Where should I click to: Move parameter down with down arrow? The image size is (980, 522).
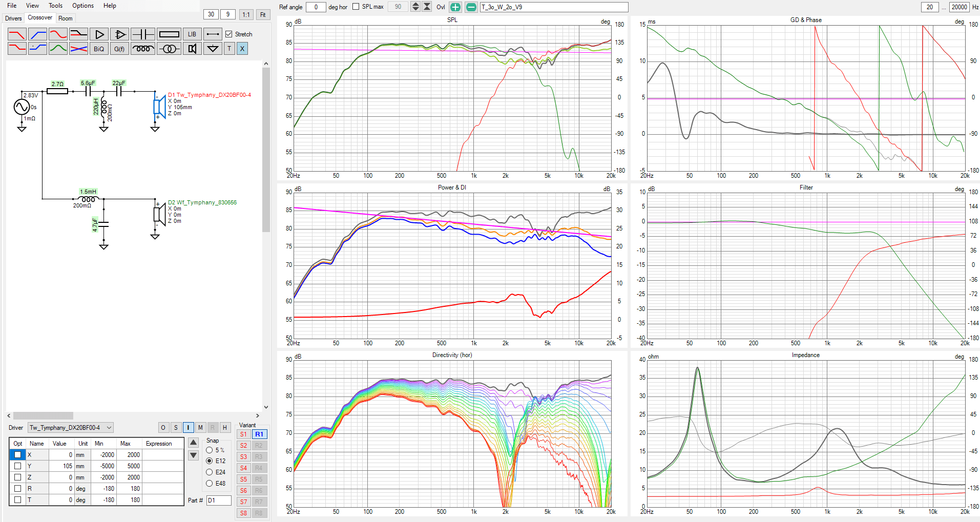(194, 455)
